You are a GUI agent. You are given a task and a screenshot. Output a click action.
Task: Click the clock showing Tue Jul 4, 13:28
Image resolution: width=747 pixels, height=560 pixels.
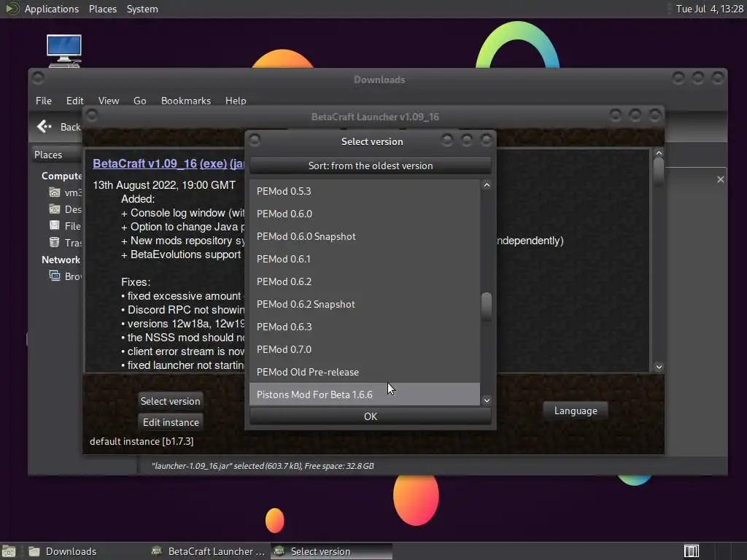709,9
